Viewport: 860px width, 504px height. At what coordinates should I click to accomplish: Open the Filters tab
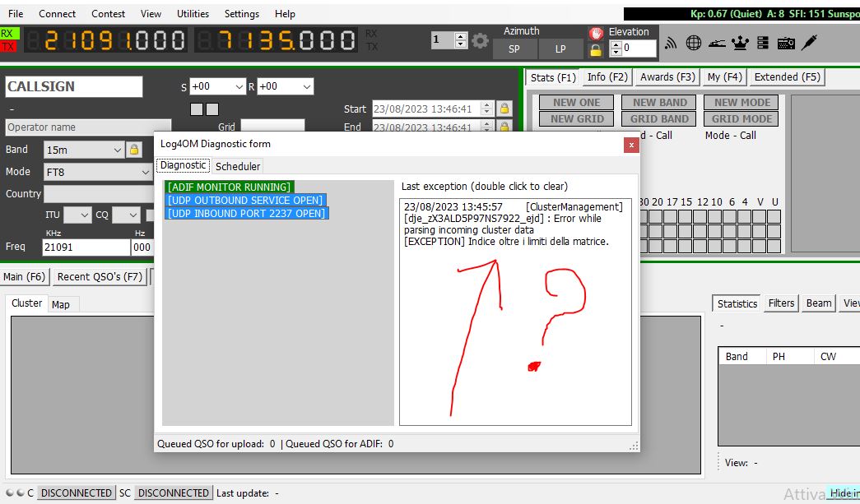(x=781, y=303)
